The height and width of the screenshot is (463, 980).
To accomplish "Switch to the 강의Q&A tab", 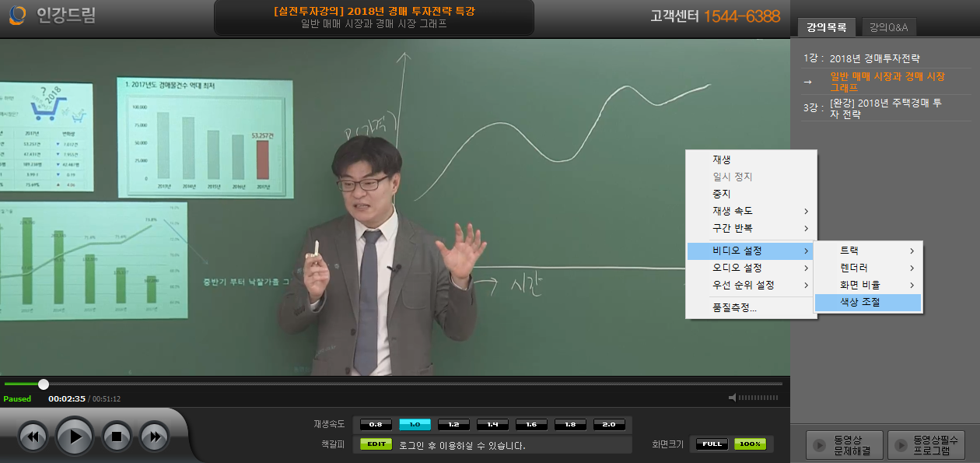I will (x=889, y=27).
